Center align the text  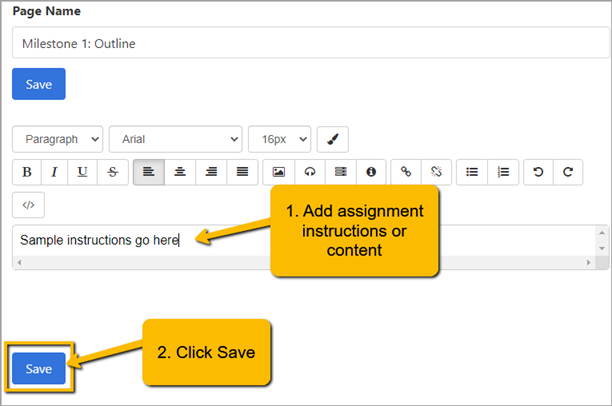[180, 172]
